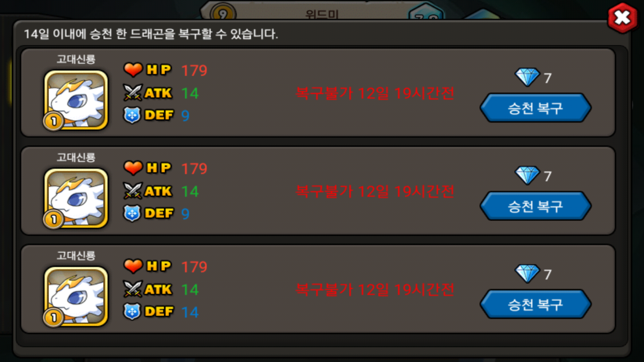Select first 고대신룡 dragon portrait
Image resolution: width=644 pixels, height=362 pixels.
[x=76, y=100]
